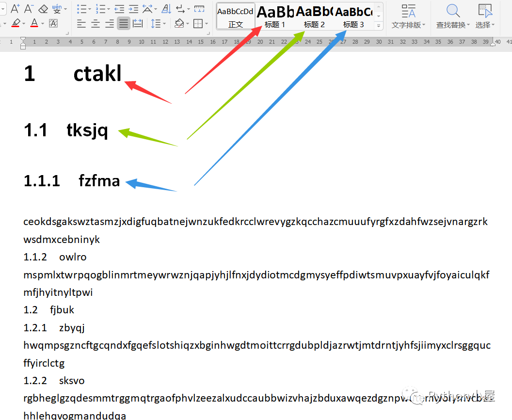Viewport: 512px width, 420px height.
Task: Open the numbering style dropdown
Action: point(109,9)
